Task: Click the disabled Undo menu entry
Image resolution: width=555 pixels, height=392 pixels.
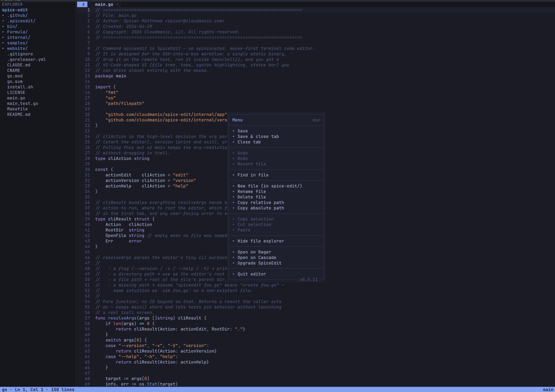Action: click(243, 153)
